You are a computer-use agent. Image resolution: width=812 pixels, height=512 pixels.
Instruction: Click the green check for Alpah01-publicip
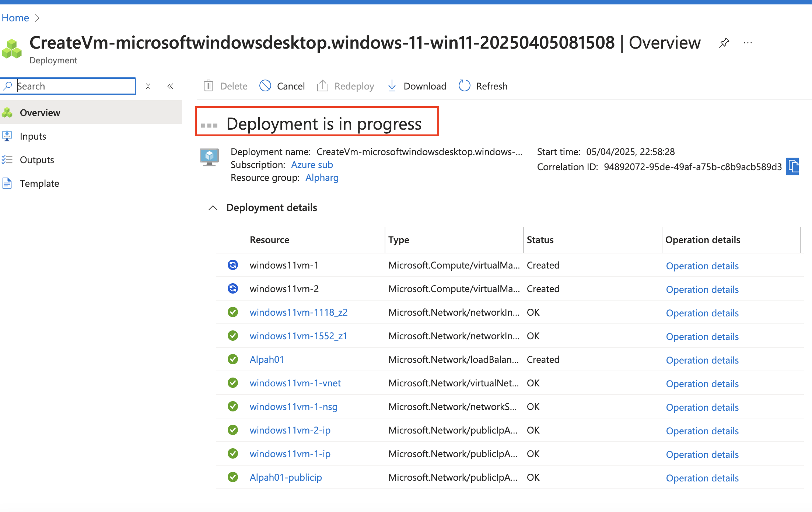(233, 477)
